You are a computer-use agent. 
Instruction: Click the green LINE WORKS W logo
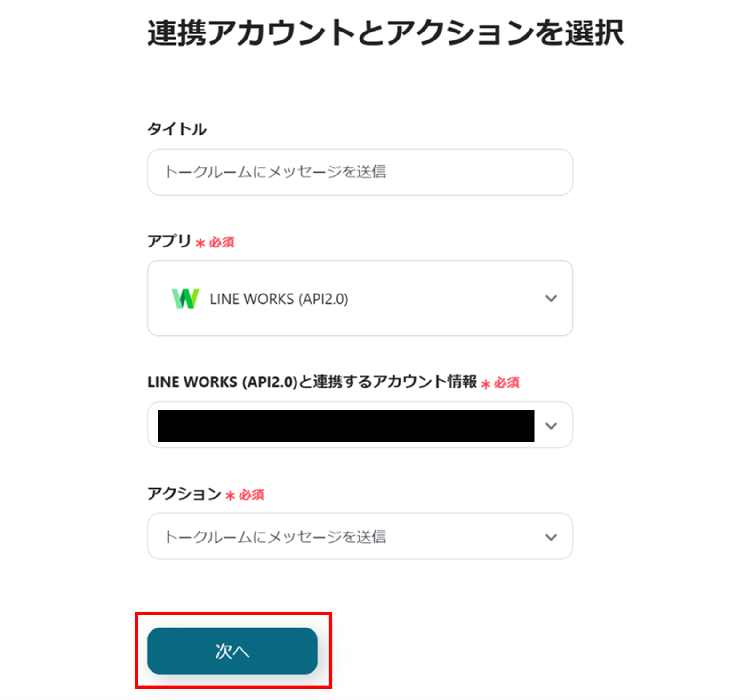click(185, 299)
